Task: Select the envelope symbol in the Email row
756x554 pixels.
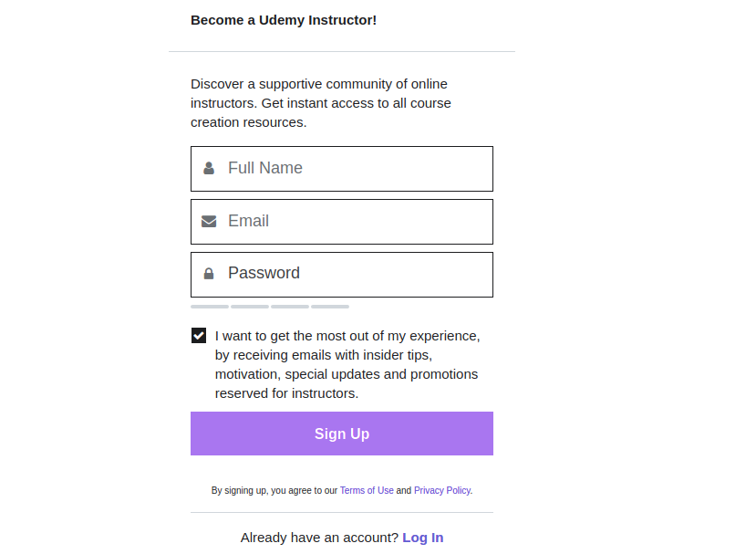Action: 209,221
